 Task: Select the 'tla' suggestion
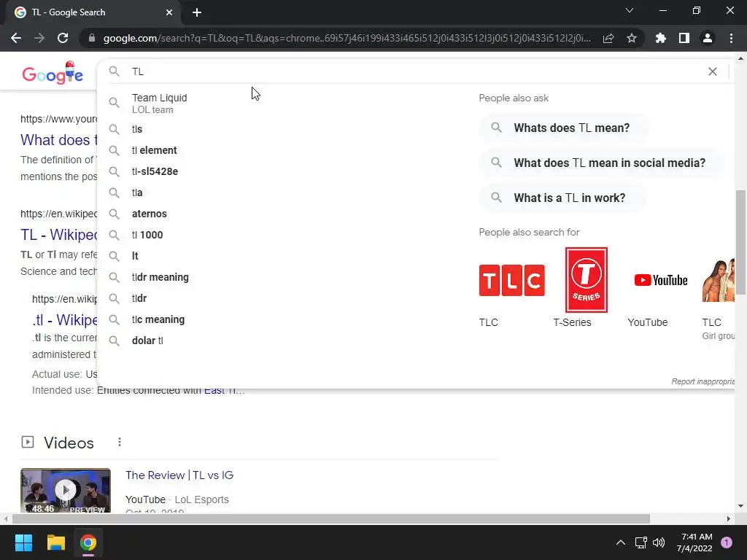(286, 192)
